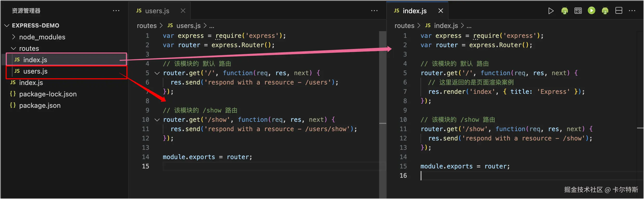Viewport: 644px width, 199px height.
Task: Click the JS icon of routes/index.js in explorer
Action: coord(17,60)
